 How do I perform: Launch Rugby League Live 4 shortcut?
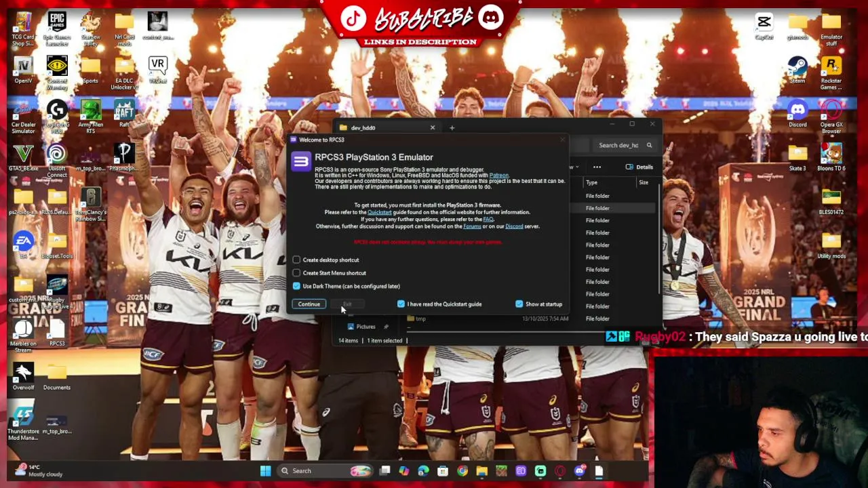tap(57, 293)
